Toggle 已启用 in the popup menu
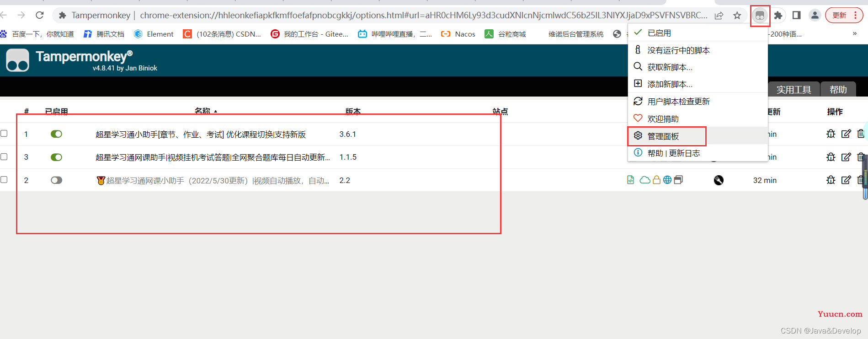 pos(698,33)
